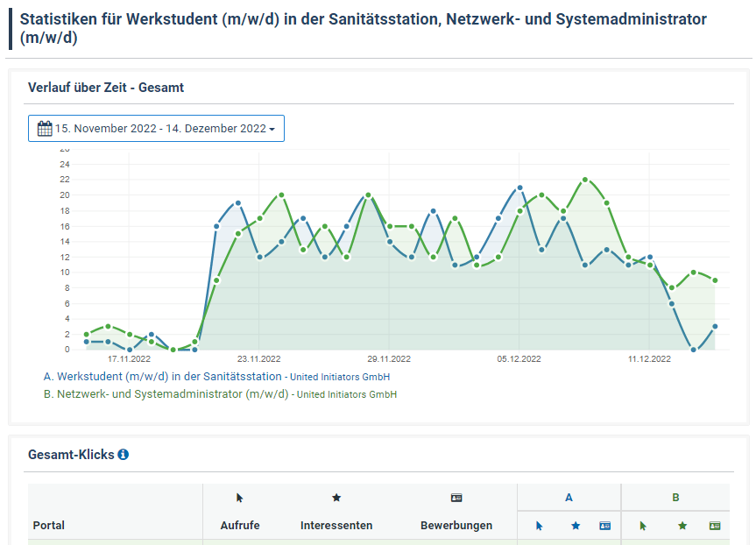
Task: Click the highest green data point in the chart
Action: click(585, 179)
